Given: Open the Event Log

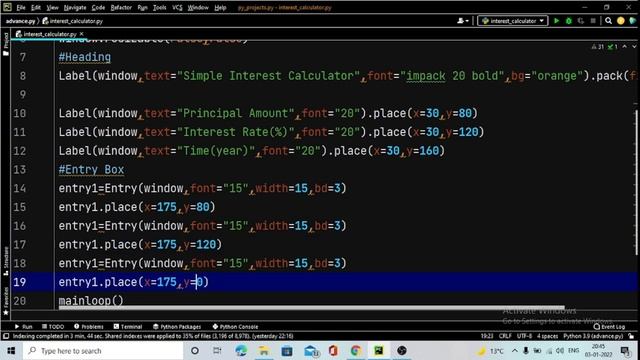Looking at the screenshot, I should point(609,327).
